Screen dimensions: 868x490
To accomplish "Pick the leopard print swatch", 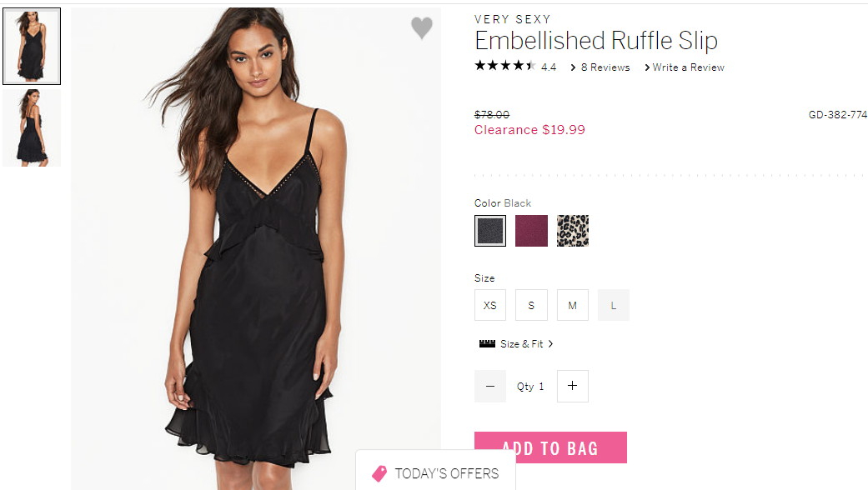I will pos(572,231).
